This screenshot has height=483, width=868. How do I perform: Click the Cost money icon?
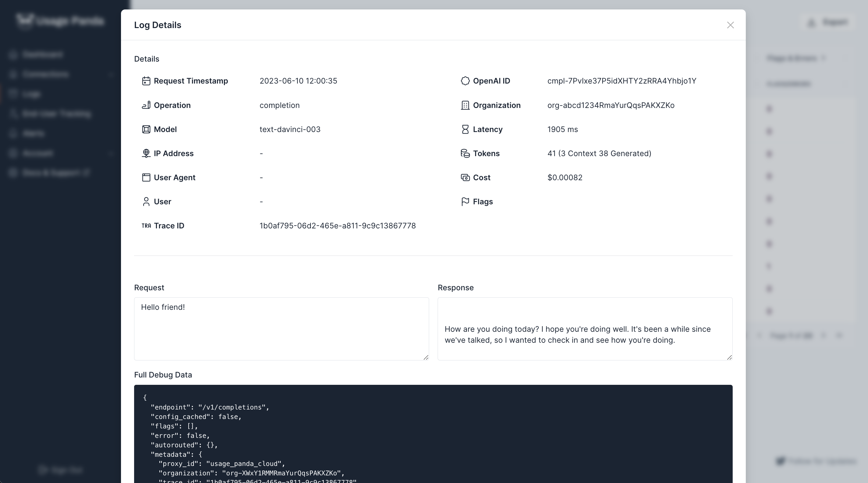[x=465, y=178]
